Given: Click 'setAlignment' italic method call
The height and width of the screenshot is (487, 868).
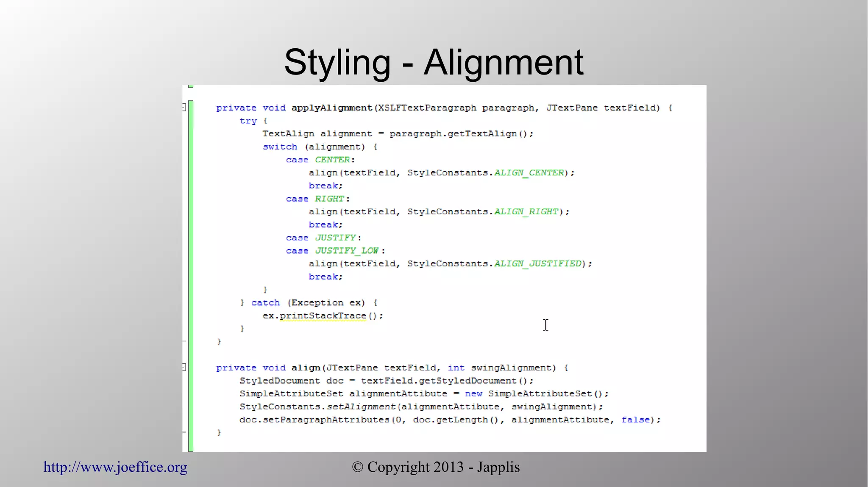Looking at the screenshot, I should tap(361, 407).
